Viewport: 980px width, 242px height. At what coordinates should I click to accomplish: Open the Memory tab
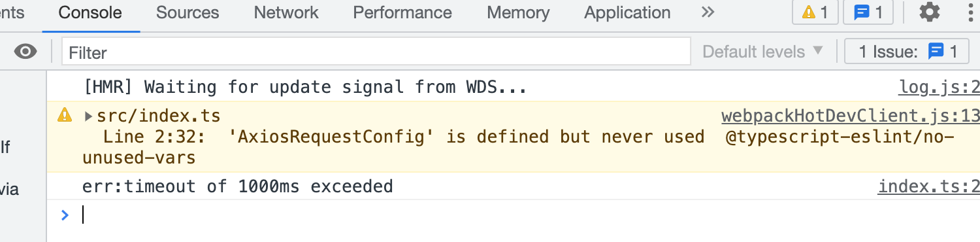pyautogui.click(x=518, y=12)
